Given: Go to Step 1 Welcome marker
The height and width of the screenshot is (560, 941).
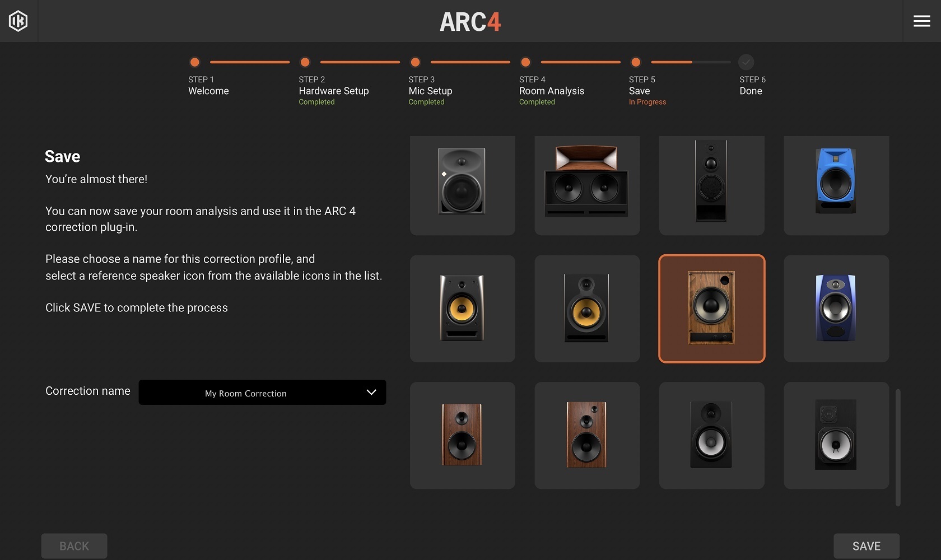Looking at the screenshot, I should [x=194, y=62].
